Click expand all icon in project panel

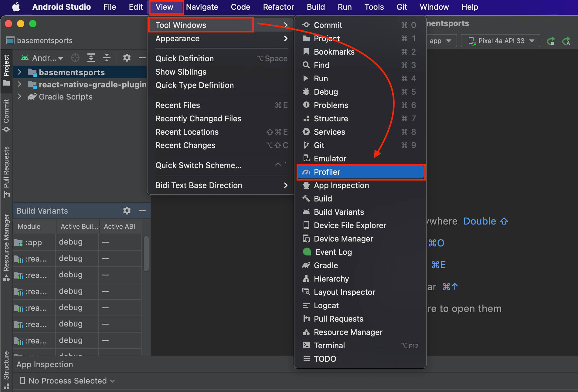coord(91,57)
